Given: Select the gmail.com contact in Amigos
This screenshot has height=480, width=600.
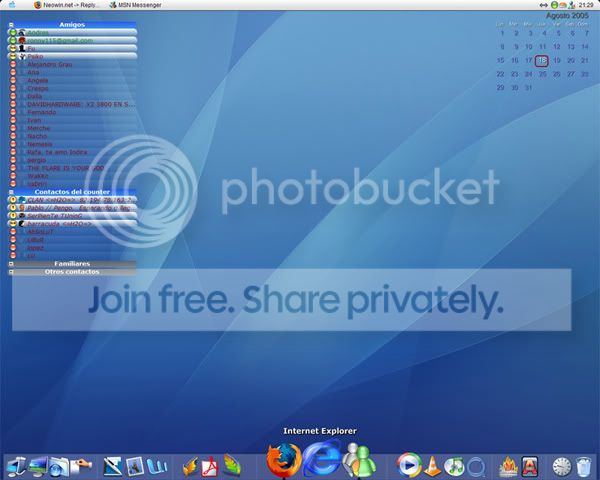Looking at the screenshot, I should click(72, 41).
